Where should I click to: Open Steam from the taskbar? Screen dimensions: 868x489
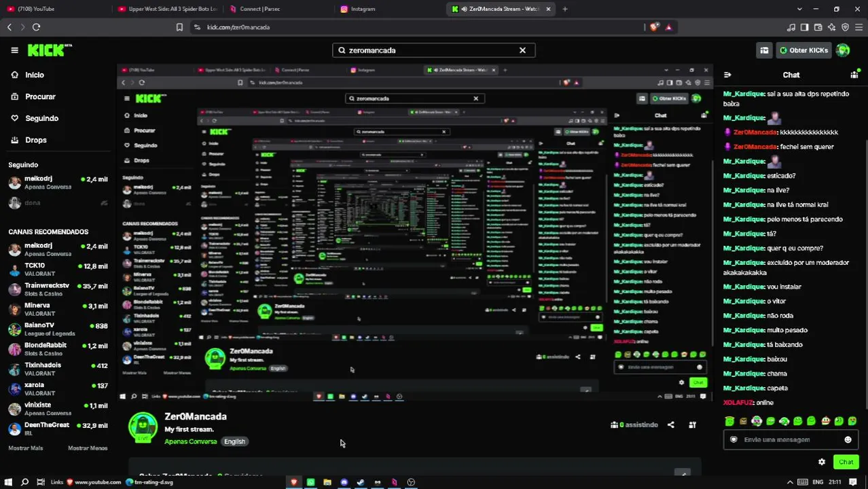(361, 482)
